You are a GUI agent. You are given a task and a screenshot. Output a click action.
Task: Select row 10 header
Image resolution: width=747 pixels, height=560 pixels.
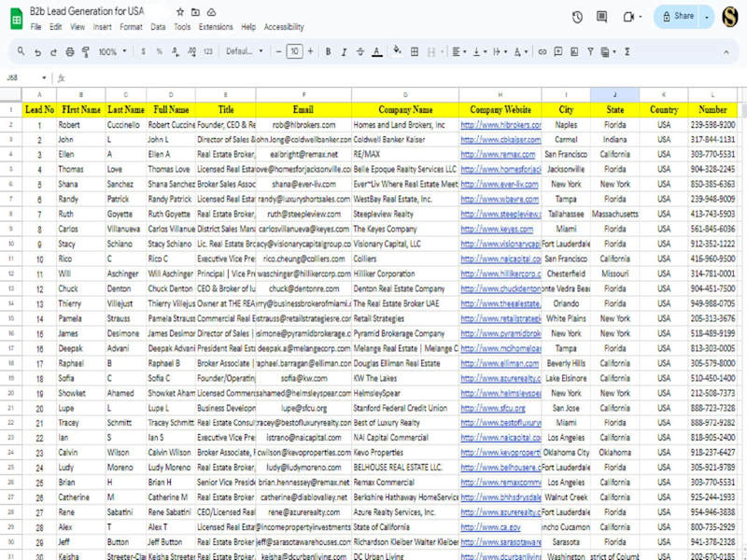(x=11, y=244)
